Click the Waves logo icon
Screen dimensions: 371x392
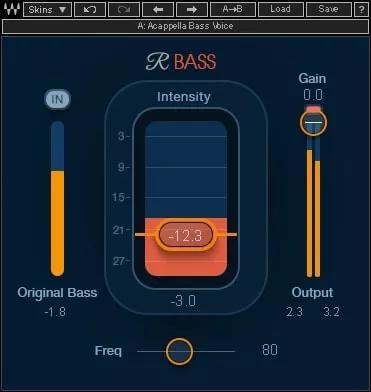point(11,9)
